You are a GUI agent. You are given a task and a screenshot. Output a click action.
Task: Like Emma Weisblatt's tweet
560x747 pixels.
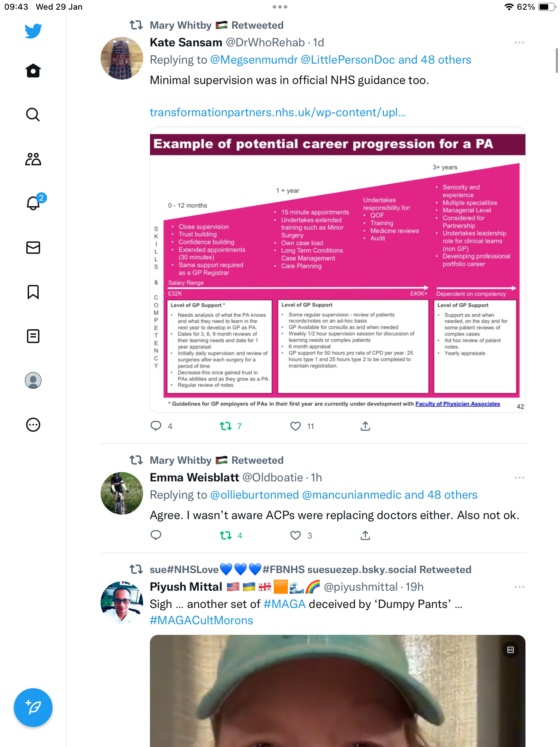point(296,535)
